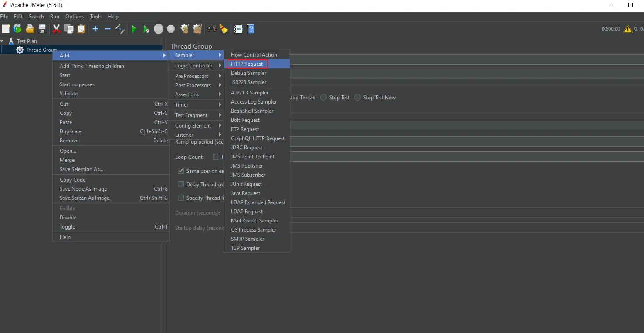Click Duplicate in the context menu

click(111, 131)
